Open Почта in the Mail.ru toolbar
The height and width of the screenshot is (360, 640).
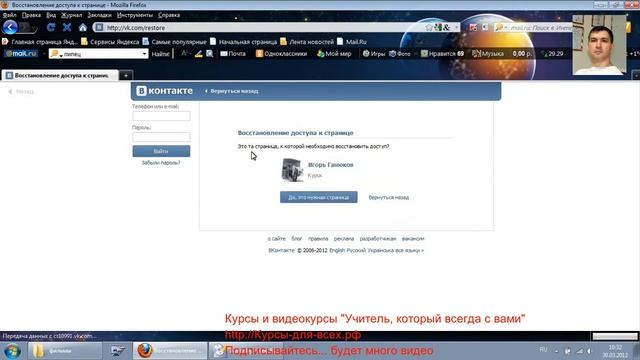coord(233,53)
